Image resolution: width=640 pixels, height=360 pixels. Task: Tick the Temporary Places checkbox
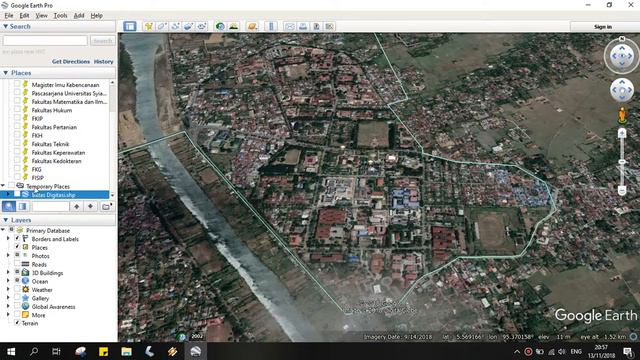[11, 186]
